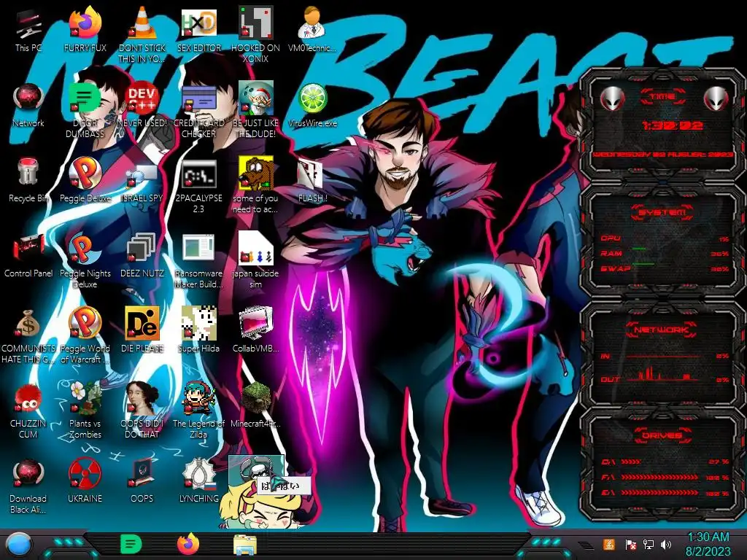The image size is (747, 560).
Task: Launch Peggle World of Warcraft shortcut
Action: point(85,335)
